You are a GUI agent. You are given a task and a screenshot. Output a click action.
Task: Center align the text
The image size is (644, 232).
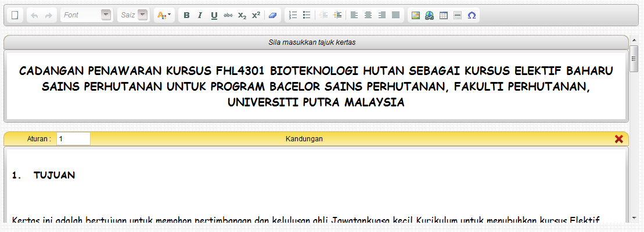(368, 15)
